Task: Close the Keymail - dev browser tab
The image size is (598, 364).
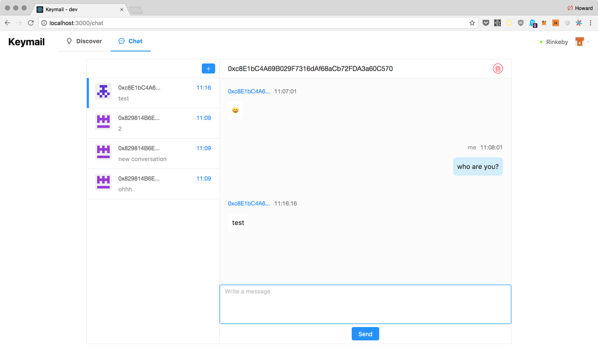Action: tap(122, 9)
